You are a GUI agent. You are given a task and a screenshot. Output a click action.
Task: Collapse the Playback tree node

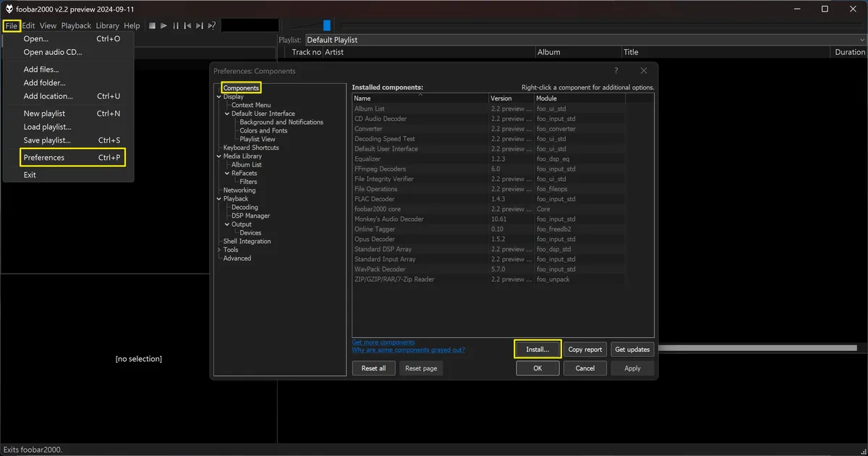218,199
